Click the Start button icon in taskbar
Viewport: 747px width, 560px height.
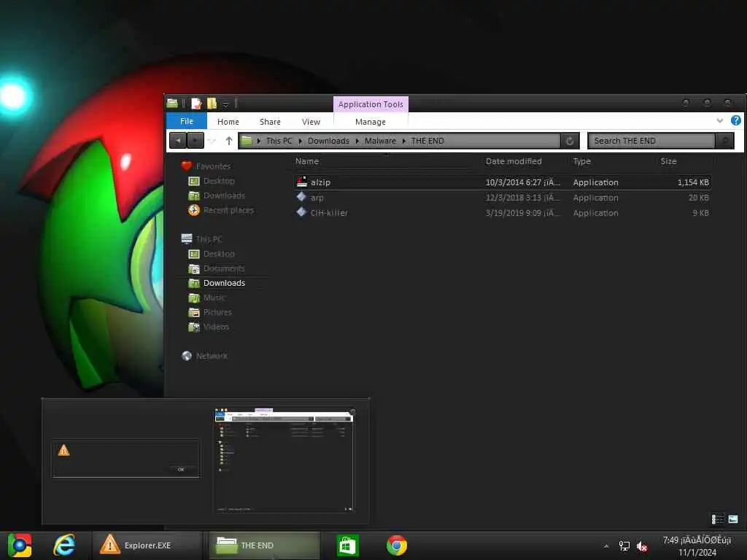(x=20, y=545)
